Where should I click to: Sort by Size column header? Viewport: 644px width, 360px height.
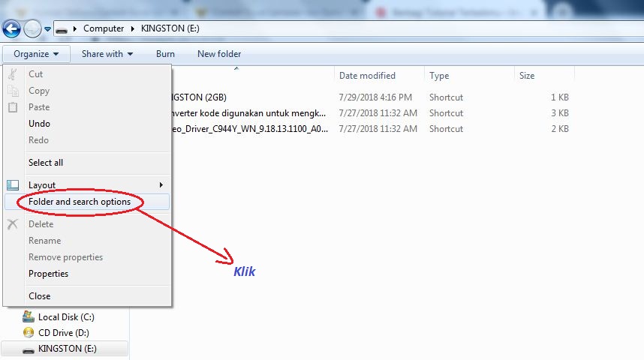coord(527,76)
